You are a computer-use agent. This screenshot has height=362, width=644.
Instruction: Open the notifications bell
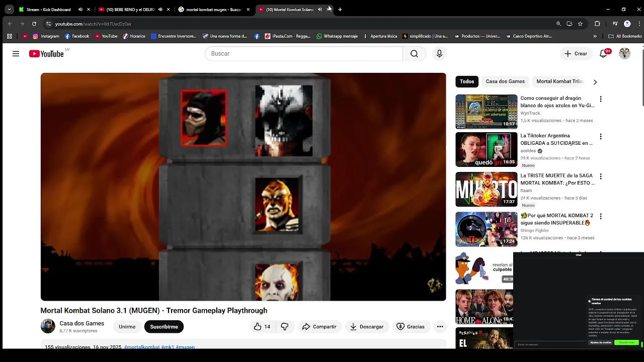603,54
